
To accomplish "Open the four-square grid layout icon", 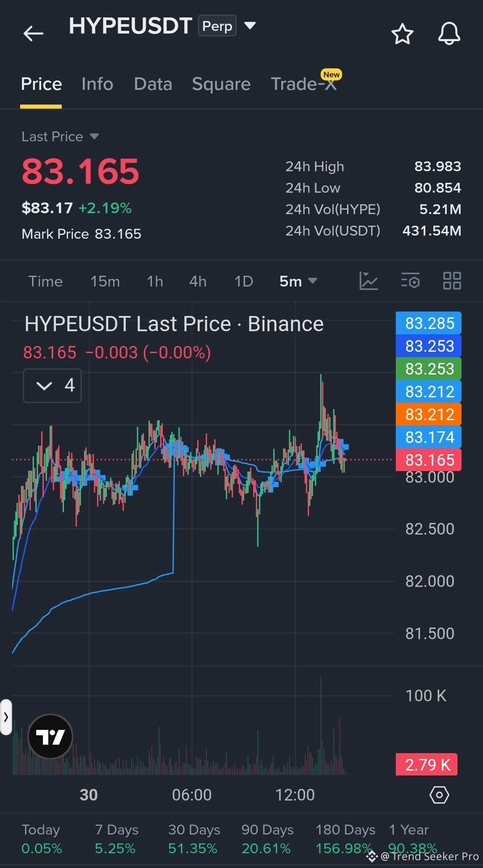I will coord(452,281).
